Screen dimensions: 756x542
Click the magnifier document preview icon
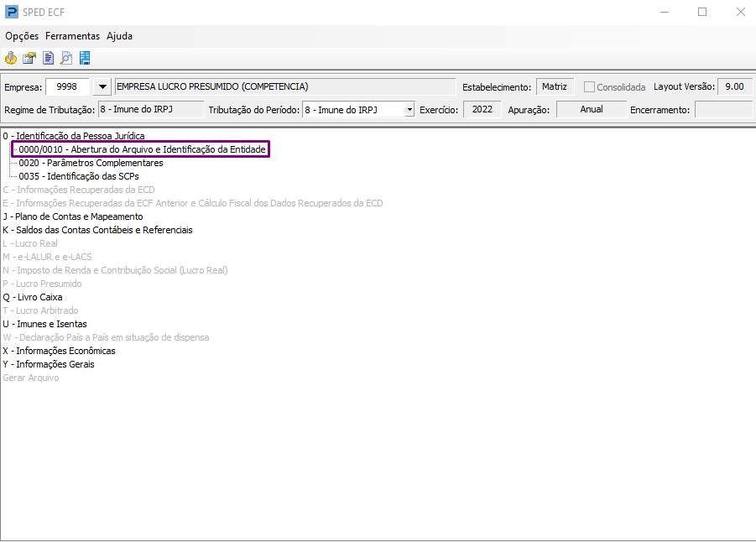66,59
